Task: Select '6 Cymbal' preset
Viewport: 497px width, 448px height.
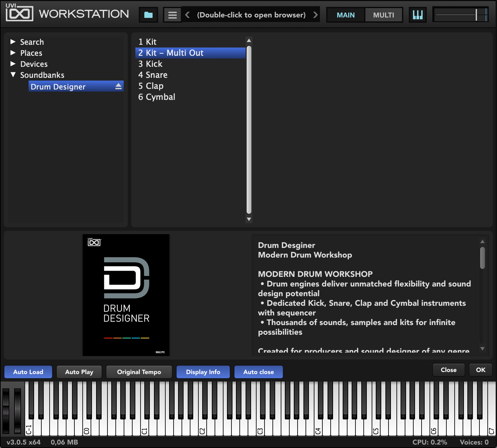Action: pyautogui.click(x=190, y=97)
